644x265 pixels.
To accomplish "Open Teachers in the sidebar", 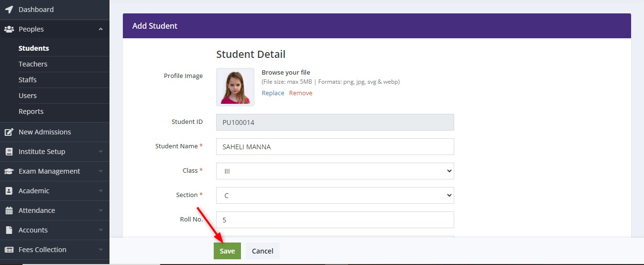I will pos(33,64).
